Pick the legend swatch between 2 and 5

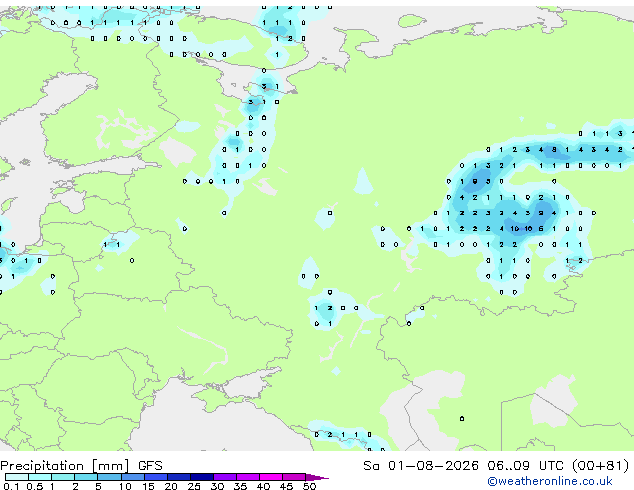[86, 477]
